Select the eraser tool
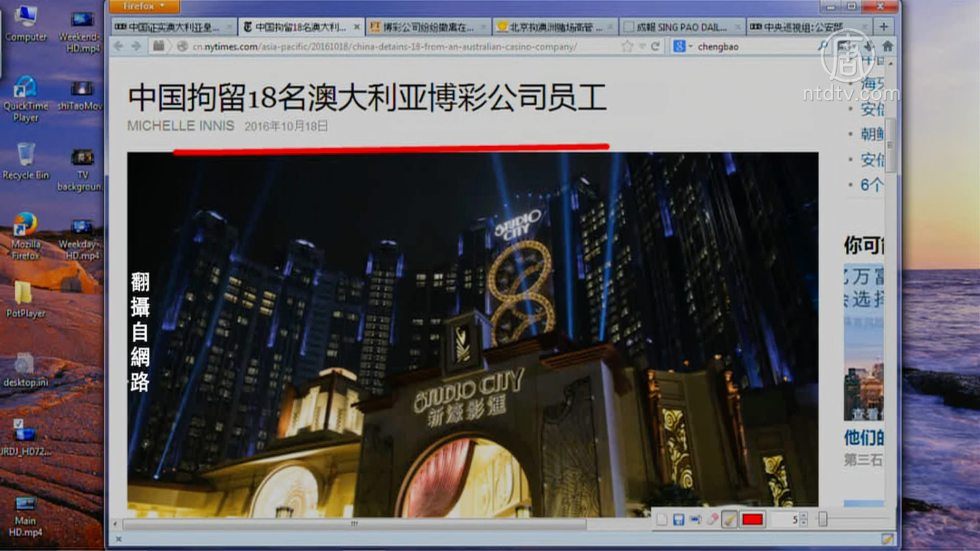 [712, 520]
